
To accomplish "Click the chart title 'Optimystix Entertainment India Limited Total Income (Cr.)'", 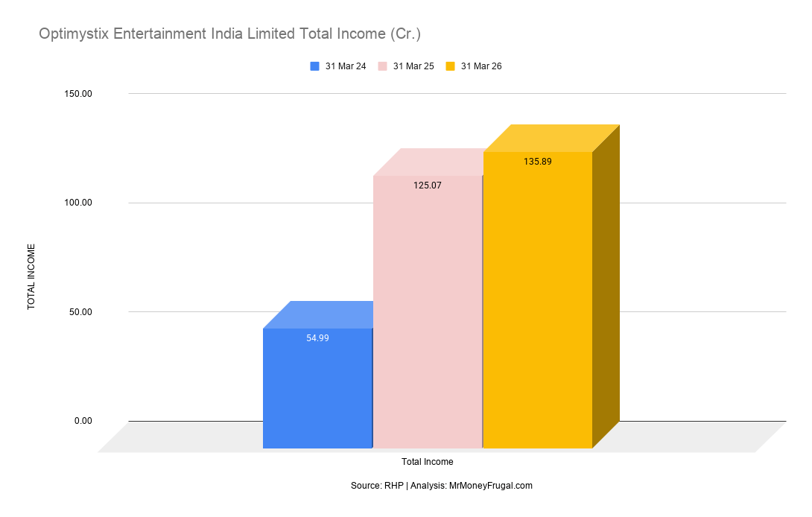I will pyautogui.click(x=229, y=34).
